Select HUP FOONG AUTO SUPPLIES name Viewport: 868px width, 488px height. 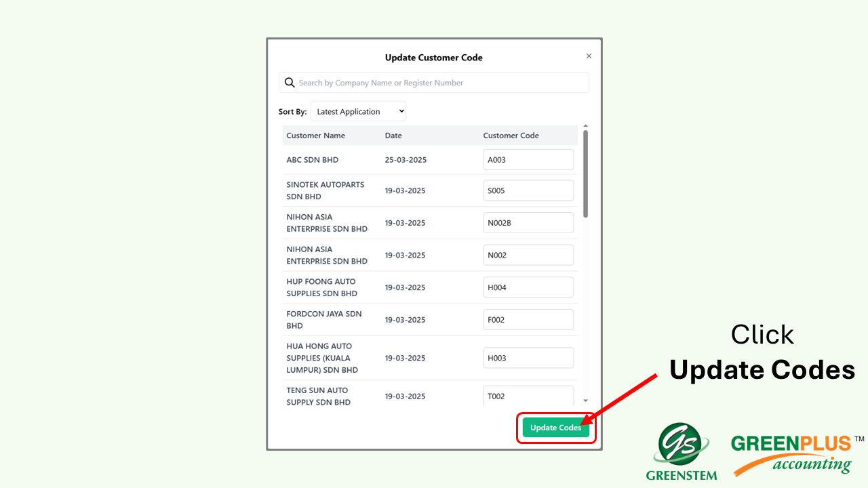tap(321, 287)
